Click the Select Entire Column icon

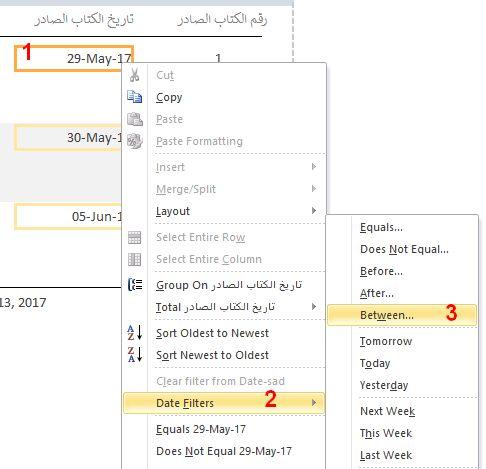[x=134, y=259]
